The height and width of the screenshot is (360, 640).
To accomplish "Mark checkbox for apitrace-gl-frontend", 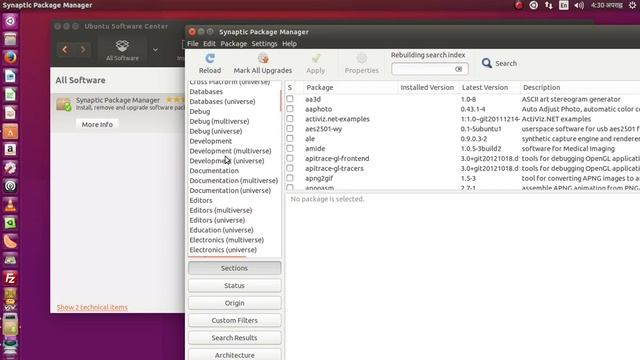I will point(290,158).
